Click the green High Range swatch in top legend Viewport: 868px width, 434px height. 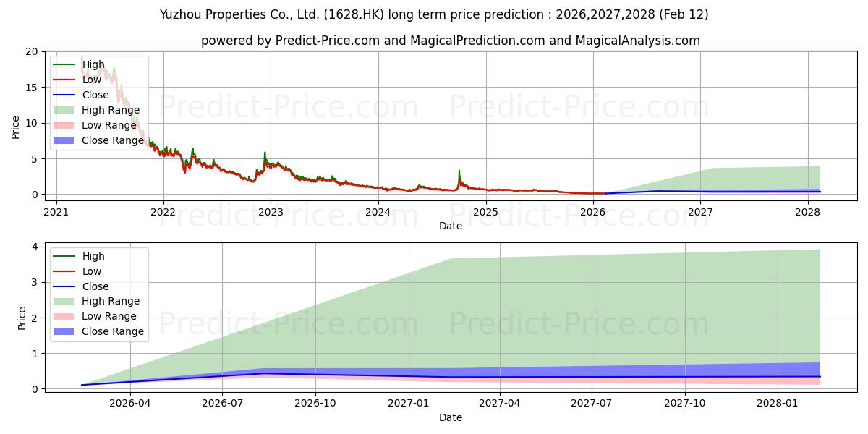pyautogui.click(x=65, y=110)
